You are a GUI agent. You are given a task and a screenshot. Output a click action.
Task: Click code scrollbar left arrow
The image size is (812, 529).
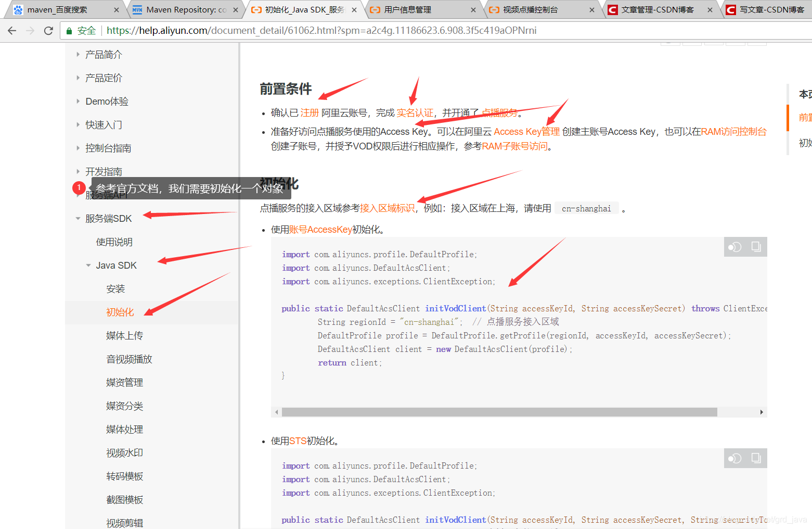(x=276, y=412)
